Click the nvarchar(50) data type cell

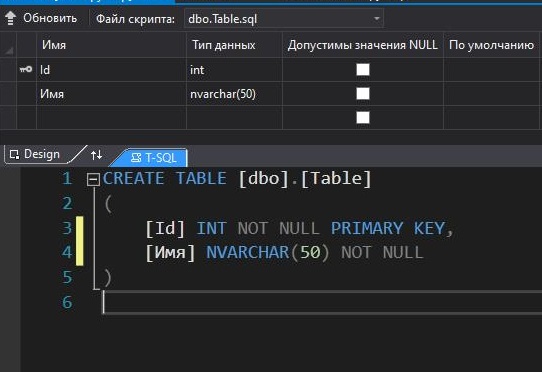(x=234, y=94)
